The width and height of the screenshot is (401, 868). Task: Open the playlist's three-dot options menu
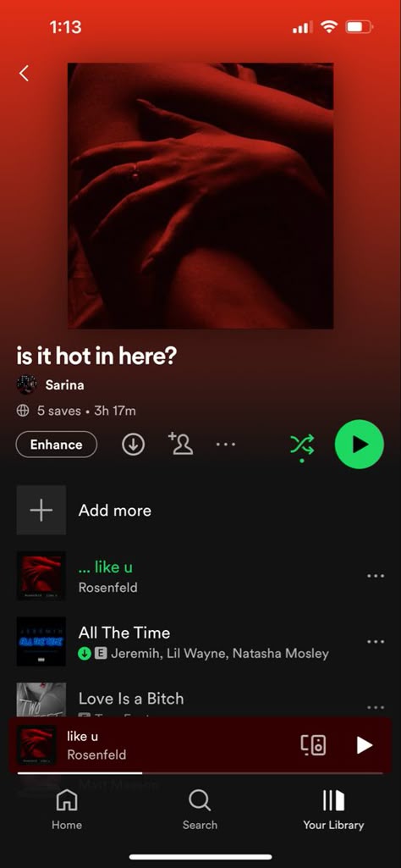pos(226,444)
